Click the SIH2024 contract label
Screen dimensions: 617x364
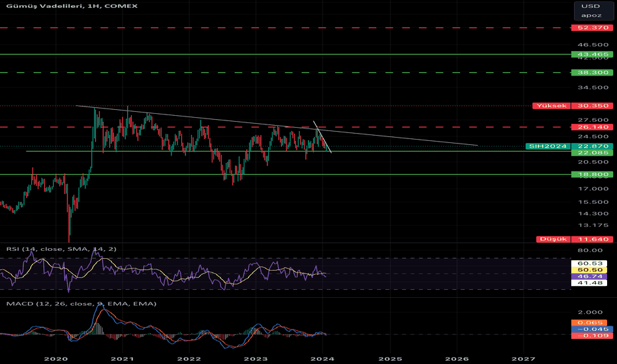pyautogui.click(x=547, y=146)
